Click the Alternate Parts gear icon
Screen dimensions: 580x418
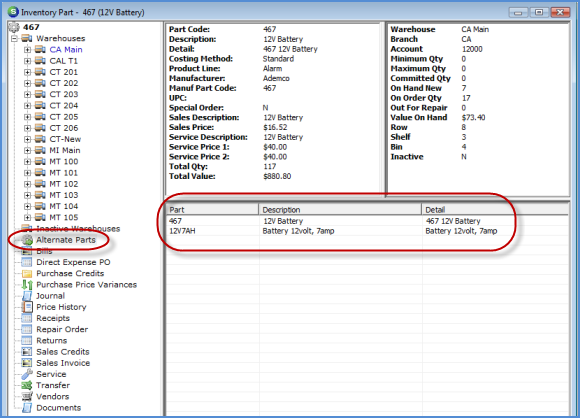coord(27,240)
